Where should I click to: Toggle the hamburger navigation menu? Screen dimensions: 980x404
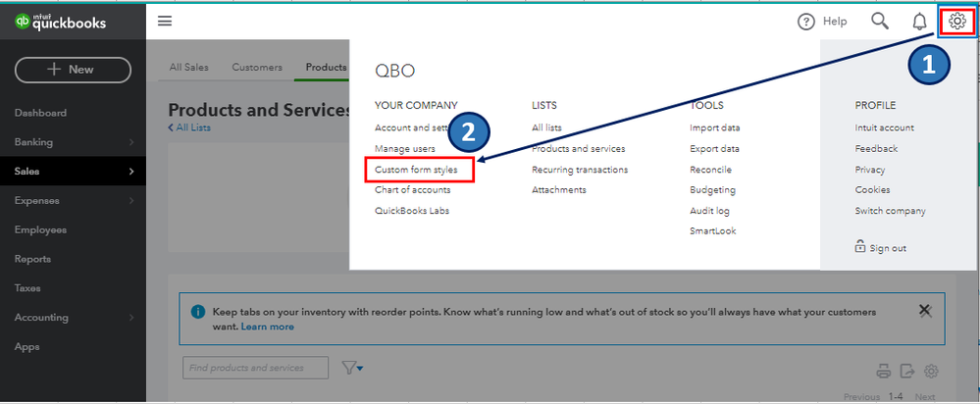165,22
